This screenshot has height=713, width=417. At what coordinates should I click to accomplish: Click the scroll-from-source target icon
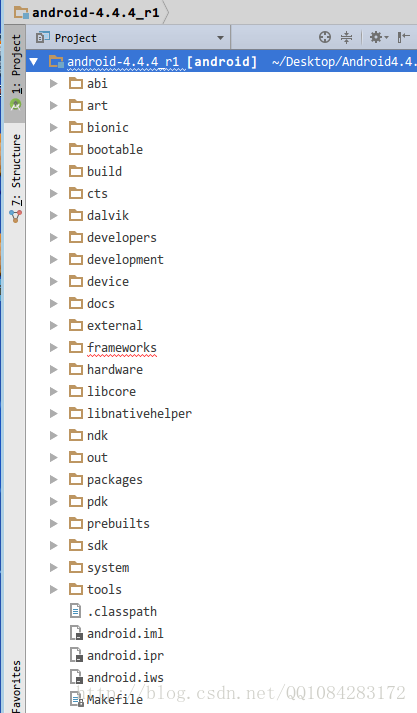(325, 37)
